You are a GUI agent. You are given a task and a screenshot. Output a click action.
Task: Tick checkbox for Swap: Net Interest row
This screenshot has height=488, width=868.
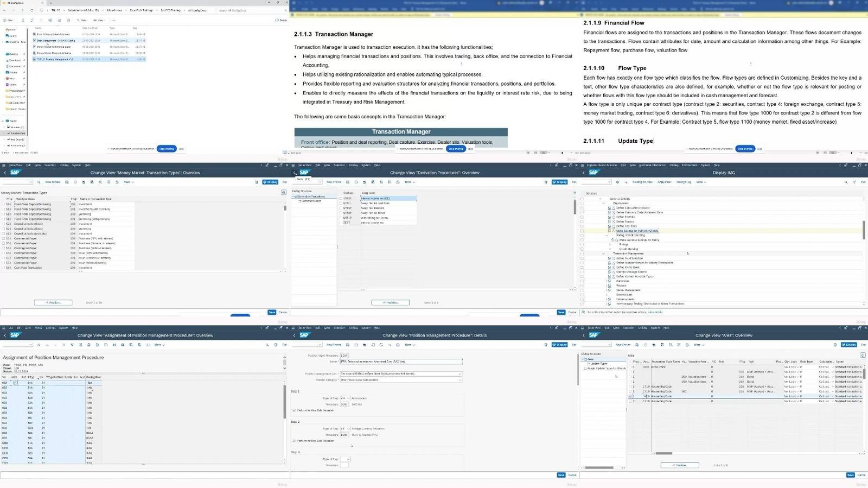click(341, 208)
